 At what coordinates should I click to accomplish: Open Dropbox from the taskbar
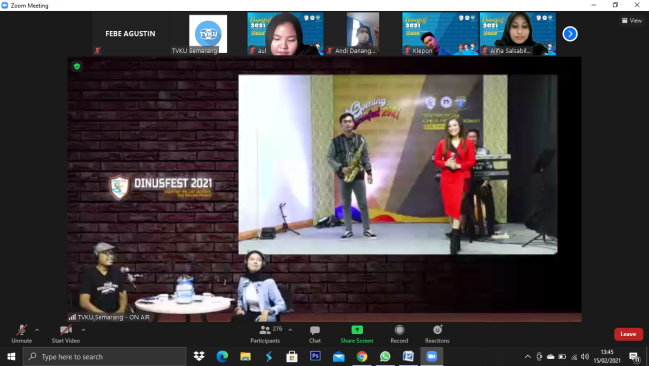click(199, 356)
